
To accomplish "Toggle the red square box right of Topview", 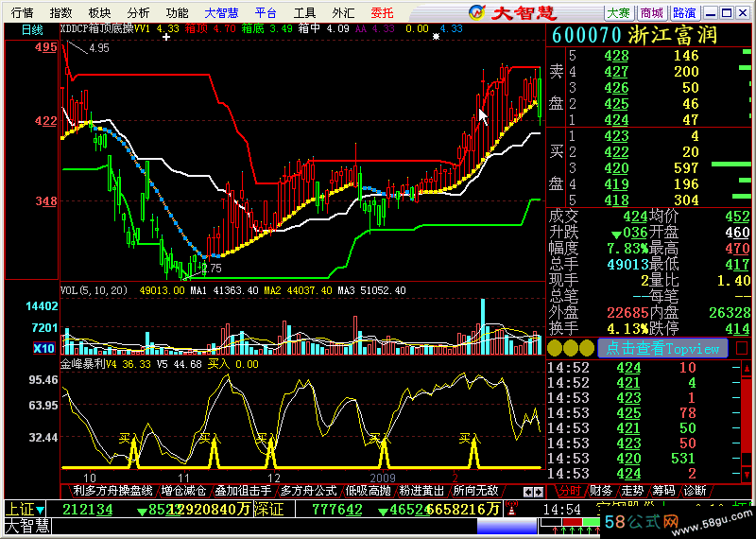I will coord(742,348).
